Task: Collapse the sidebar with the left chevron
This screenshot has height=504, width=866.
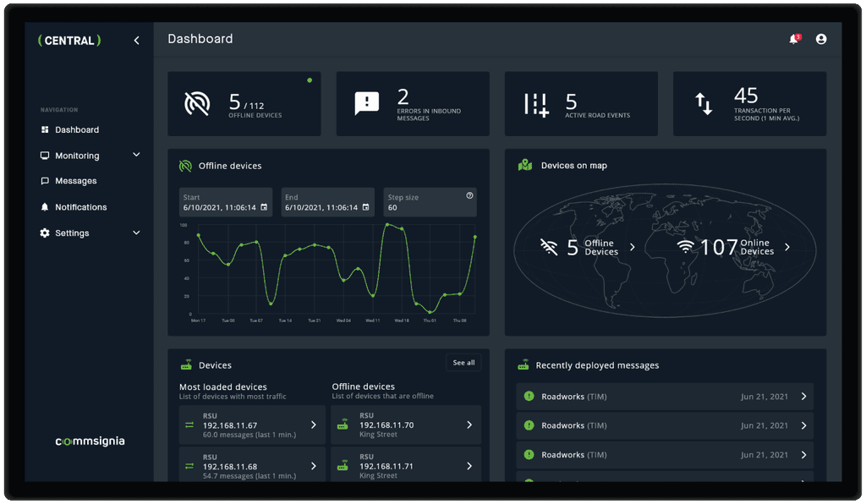Action: [137, 41]
